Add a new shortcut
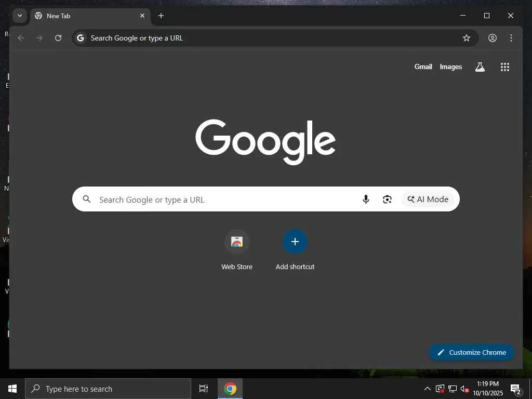532x399 pixels. point(295,250)
